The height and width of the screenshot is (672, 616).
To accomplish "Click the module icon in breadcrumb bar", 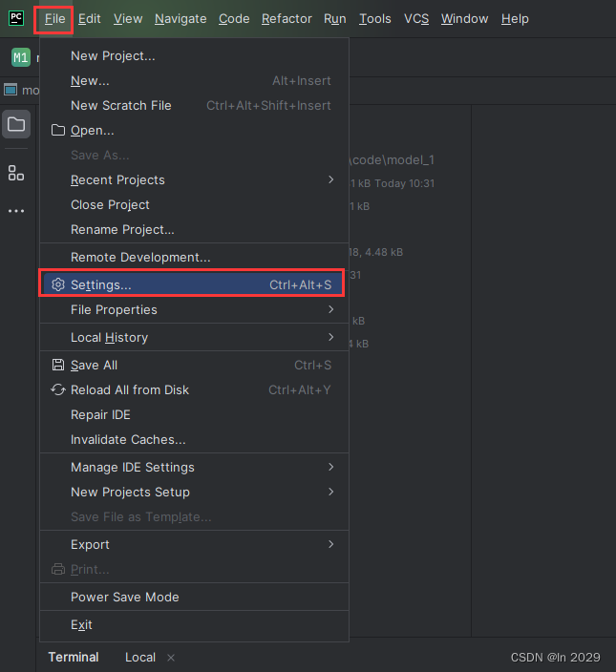I will [x=11, y=90].
